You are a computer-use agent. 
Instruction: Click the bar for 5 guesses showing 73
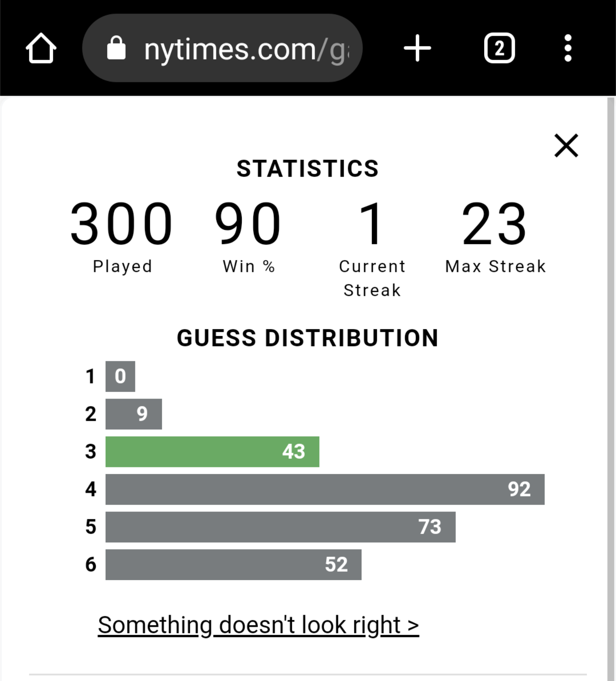pyautogui.click(x=280, y=527)
